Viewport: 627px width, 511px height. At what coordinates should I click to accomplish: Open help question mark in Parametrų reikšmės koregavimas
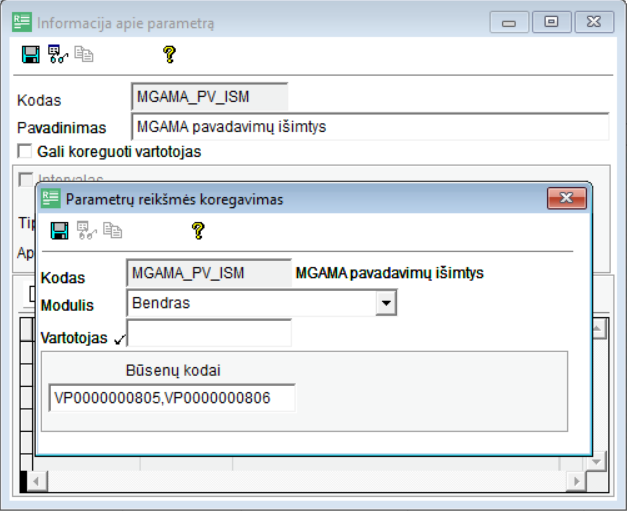(198, 231)
